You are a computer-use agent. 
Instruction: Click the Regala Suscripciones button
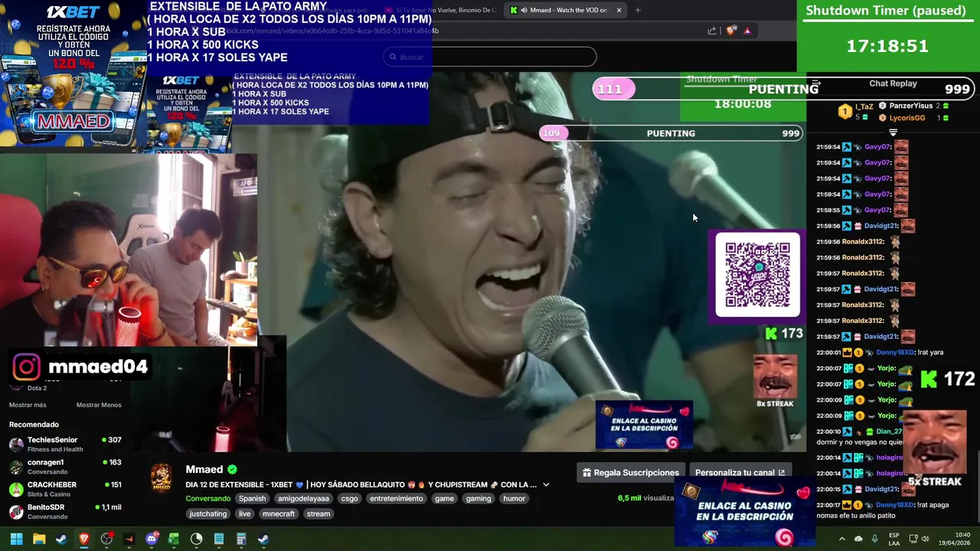pos(630,472)
